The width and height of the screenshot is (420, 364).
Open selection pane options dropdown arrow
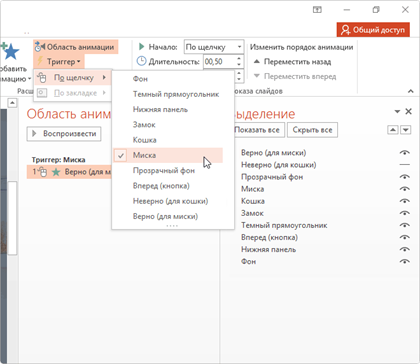point(397,112)
